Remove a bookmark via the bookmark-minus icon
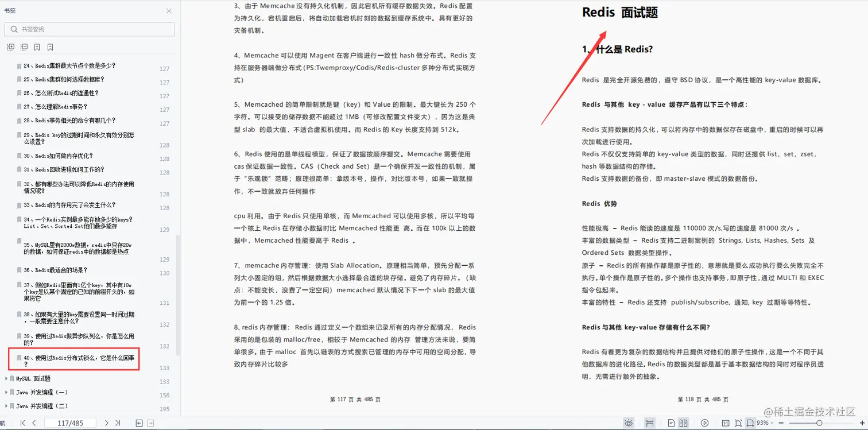Image resolution: width=868 pixels, height=430 pixels. [50, 47]
